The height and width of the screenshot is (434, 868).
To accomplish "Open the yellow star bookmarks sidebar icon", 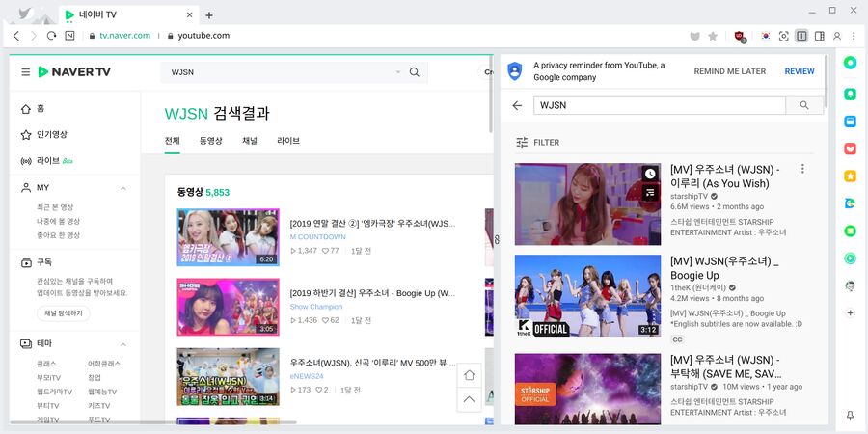I will (x=850, y=176).
